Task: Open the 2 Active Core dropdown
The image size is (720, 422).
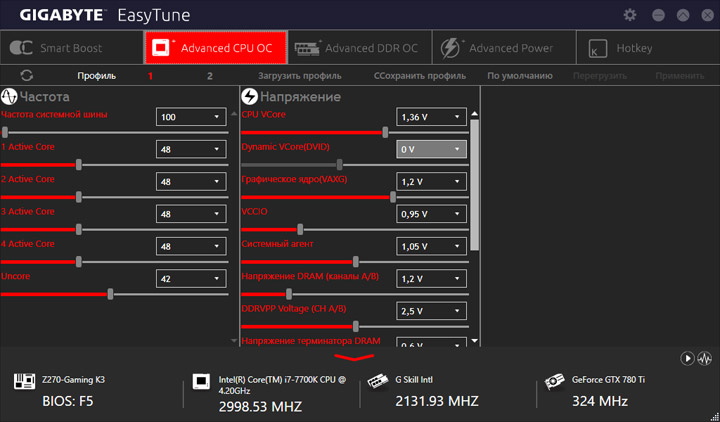Action: (x=191, y=181)
